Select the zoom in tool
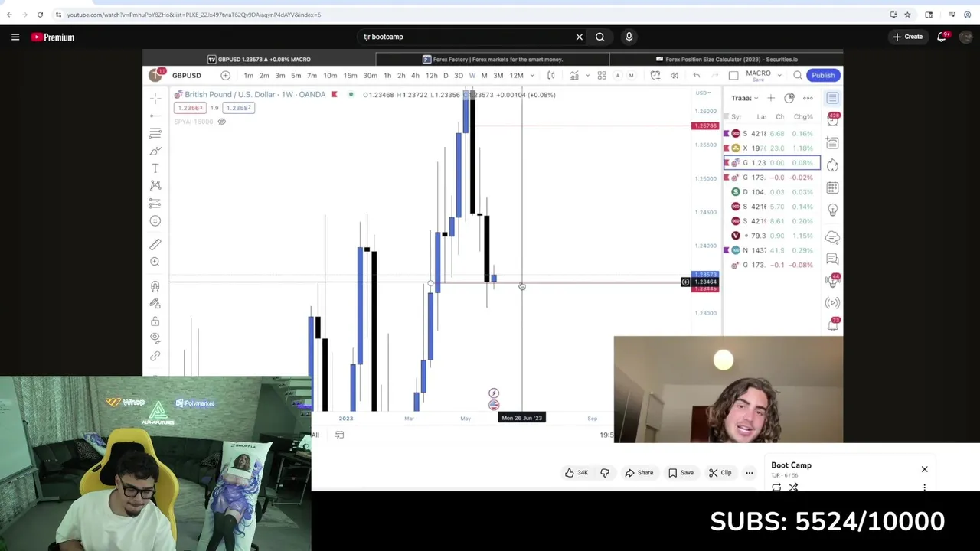Image resolution: width=980 pixels, height=551 pixels. pos(155,262)
